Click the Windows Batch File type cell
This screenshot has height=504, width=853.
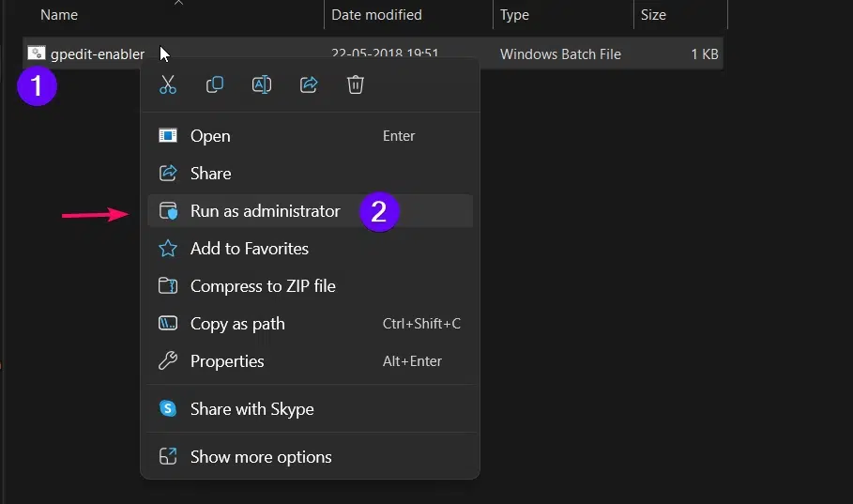[560, 53]
